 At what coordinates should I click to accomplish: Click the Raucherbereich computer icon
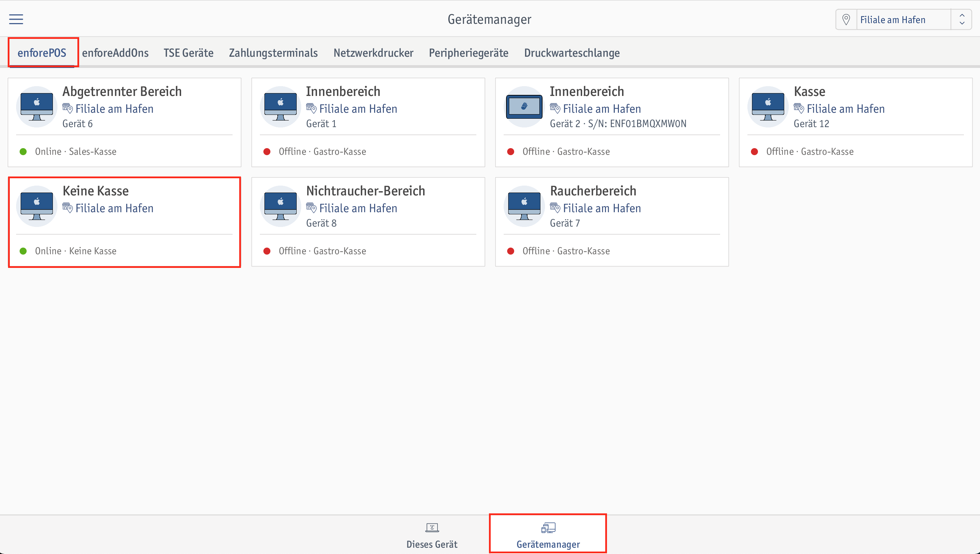(x=524, y=206)
